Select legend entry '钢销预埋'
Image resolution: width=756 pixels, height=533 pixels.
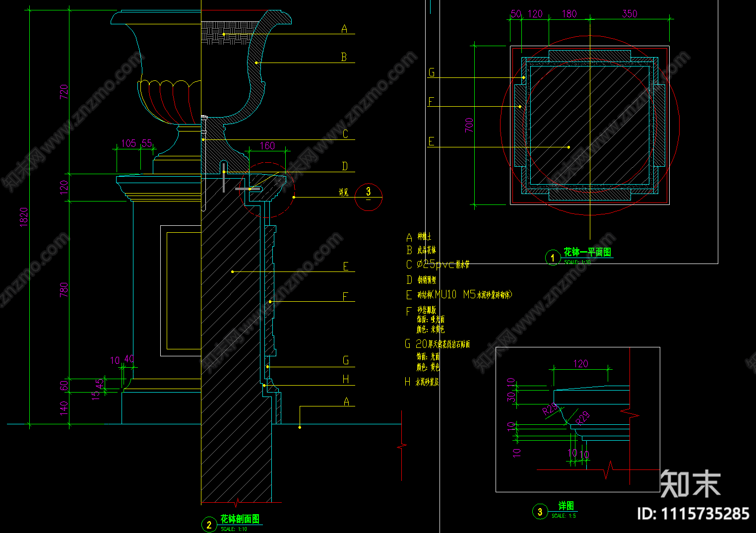[427, 280]
